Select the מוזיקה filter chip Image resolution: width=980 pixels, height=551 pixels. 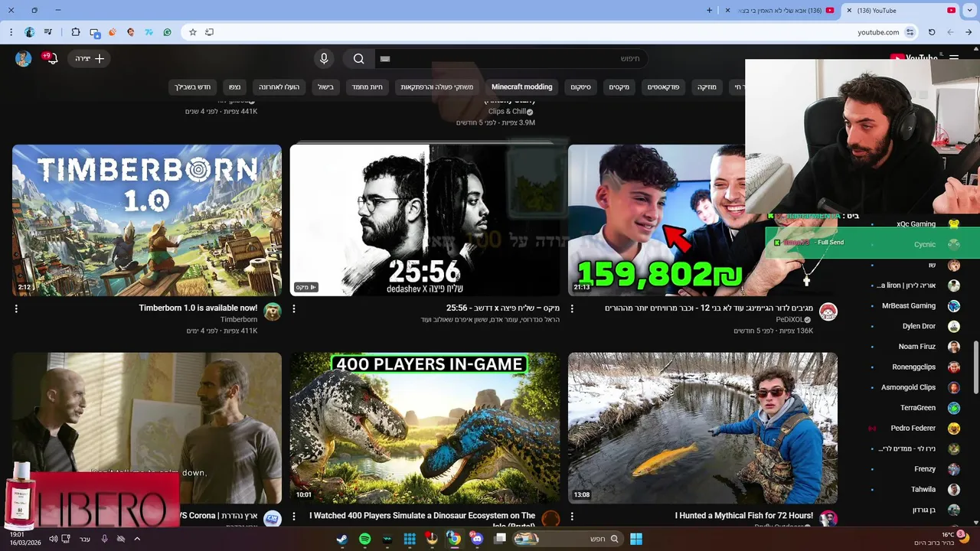(707, 87)
